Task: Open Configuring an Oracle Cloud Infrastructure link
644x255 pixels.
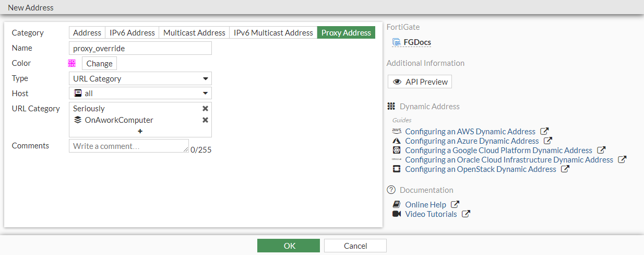Action: (509, 159)
